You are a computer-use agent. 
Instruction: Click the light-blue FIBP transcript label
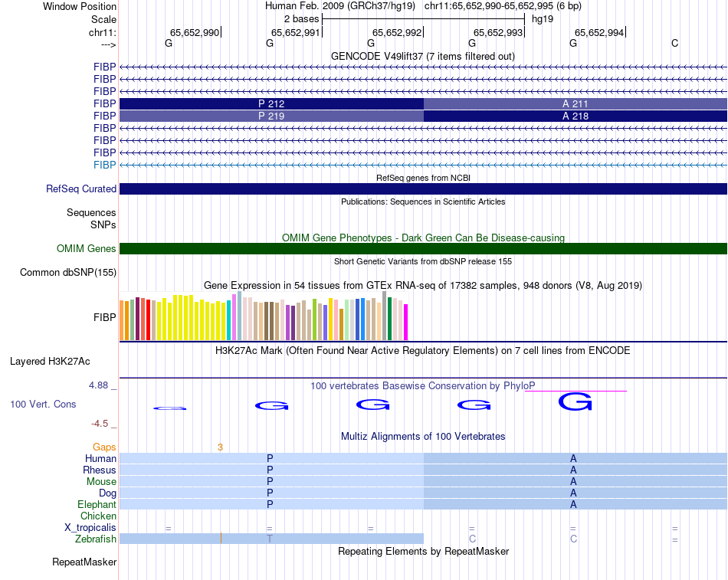tap(104, 165)
